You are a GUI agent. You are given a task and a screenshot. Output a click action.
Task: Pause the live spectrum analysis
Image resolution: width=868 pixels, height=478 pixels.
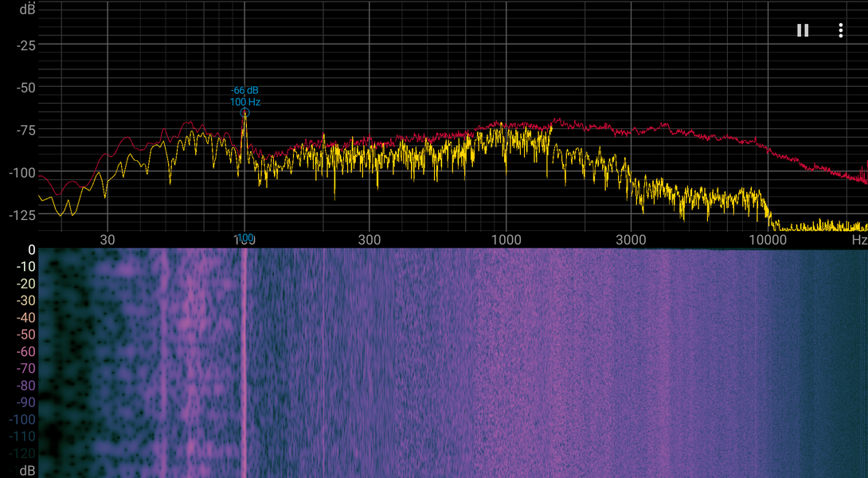click(803, 30)
